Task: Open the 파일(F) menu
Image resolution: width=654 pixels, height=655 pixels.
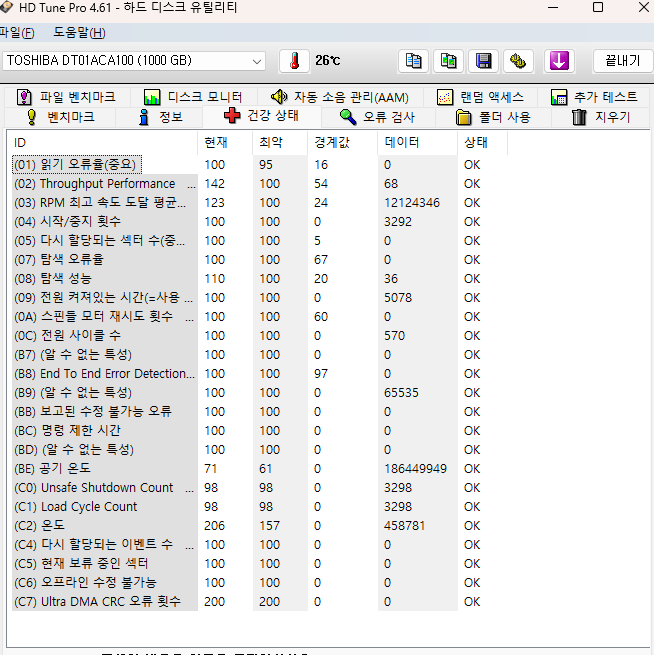Action: pos(17,33)
